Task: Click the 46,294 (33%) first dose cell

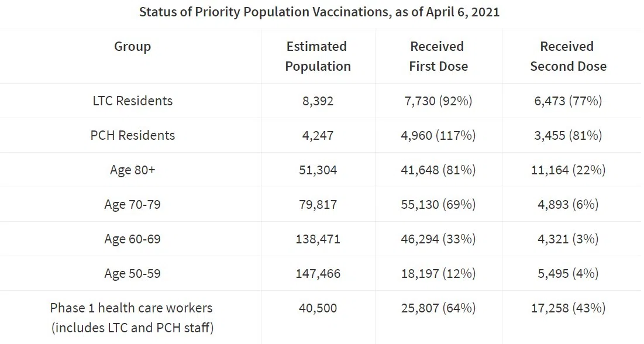Action: pyautogui.click(x=438, y=239)
